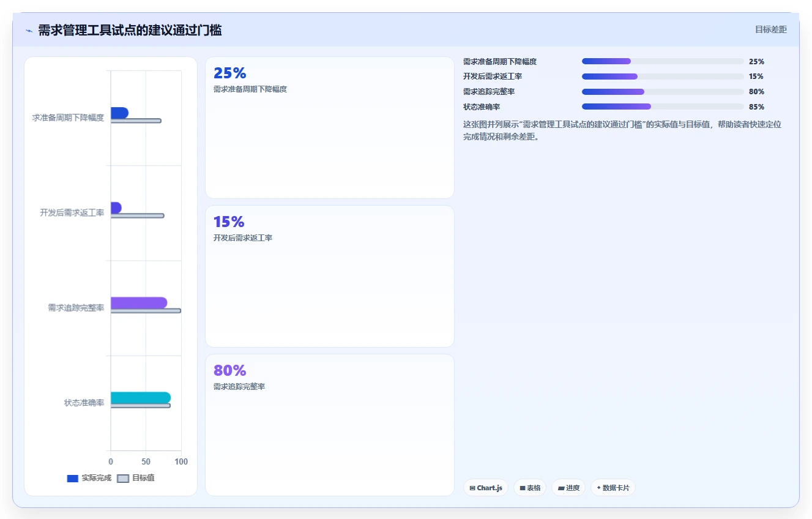Click the 15% value in the data card
812x519 pixels.
[x=229, y=222]
